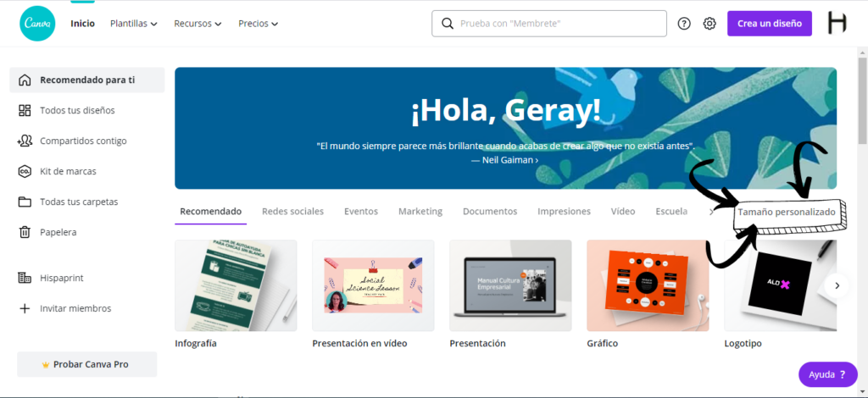Image resolution: width=868 pixels, height=398 pixels.
Task: Go to Inicio in the top navigation
Action: click(x=82, y=24)
